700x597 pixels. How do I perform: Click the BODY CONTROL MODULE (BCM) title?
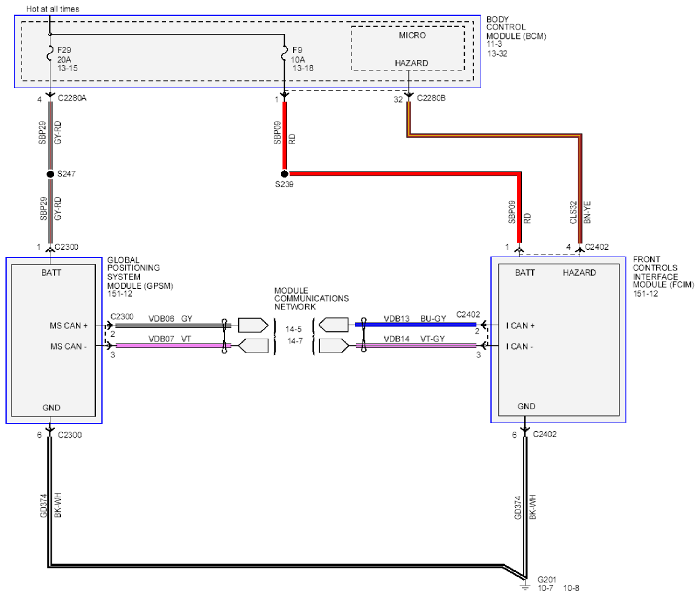coord(516,28)
